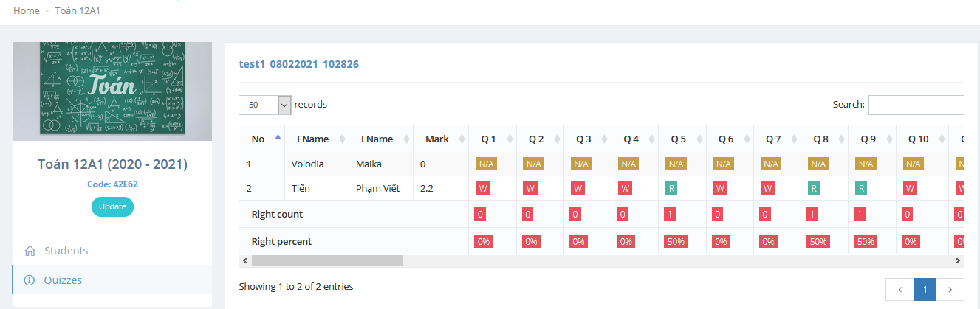The width and height of the screenshot is (980, 309).
Task: Click the horizontal table scrollbar thumb
Action: 327,260
